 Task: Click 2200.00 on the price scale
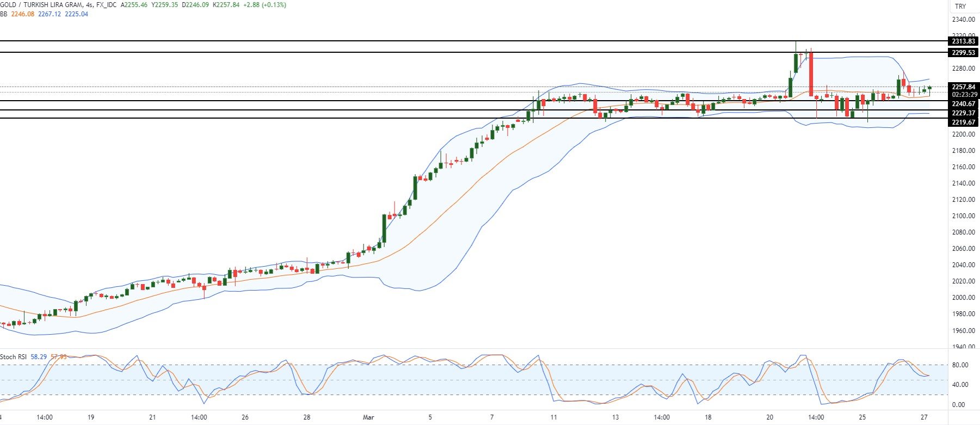(963, 134)
